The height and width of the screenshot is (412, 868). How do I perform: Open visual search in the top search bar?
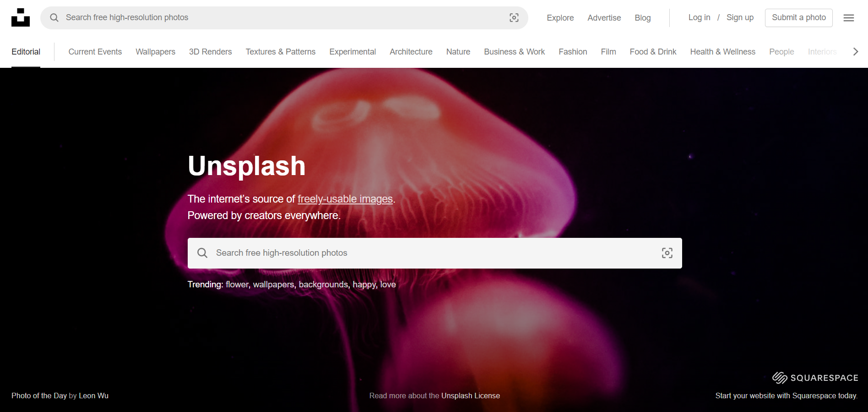pos(514,17)
